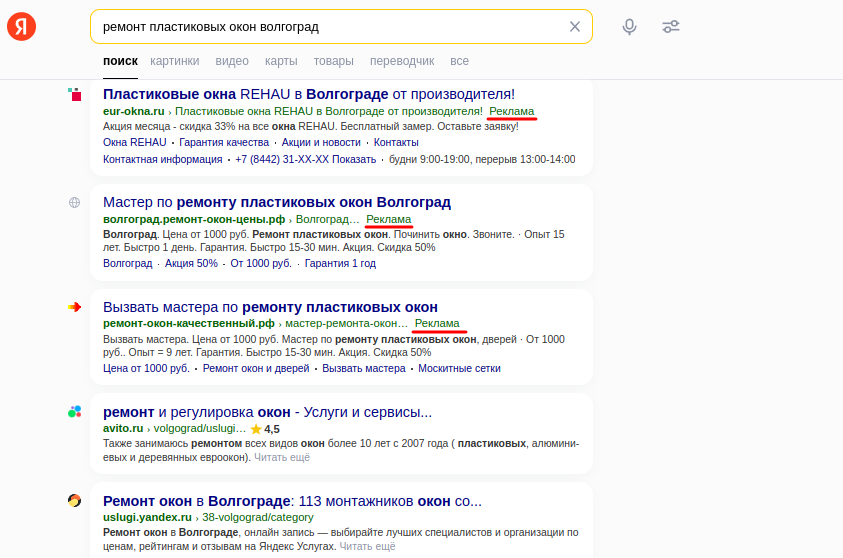Open Вызвать мастера по ремонту пластиковых окон
The image size is (843, 558).
(x=270, y=307)
